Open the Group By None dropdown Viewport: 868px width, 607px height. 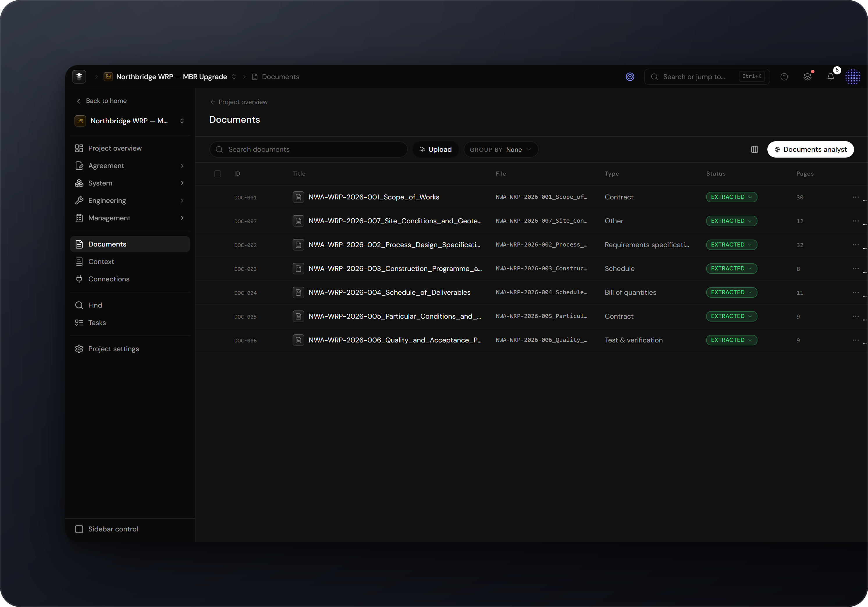pyautogui.click(x=501, y=150)
